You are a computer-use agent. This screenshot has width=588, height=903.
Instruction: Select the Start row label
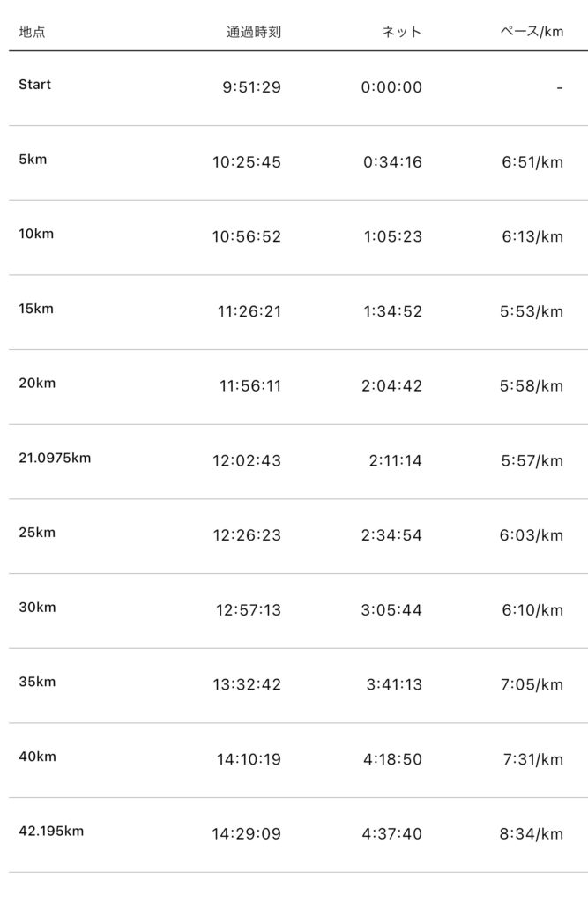(35, 85)
